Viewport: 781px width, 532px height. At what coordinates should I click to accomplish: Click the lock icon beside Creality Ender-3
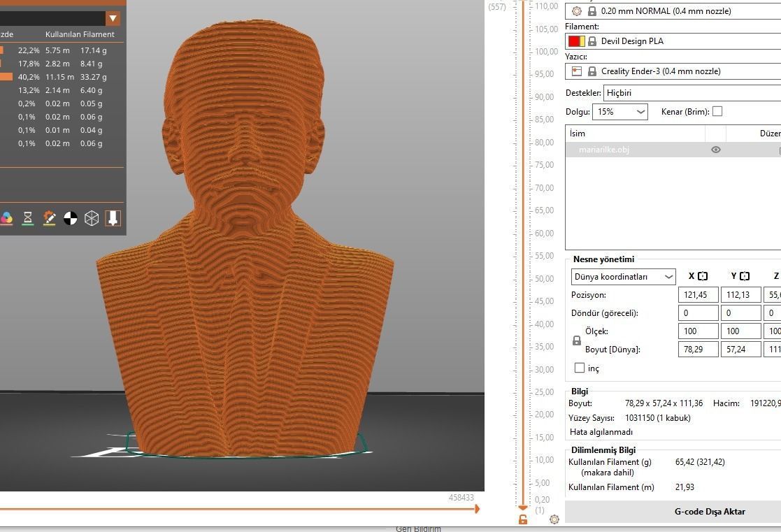coord(592,71)
